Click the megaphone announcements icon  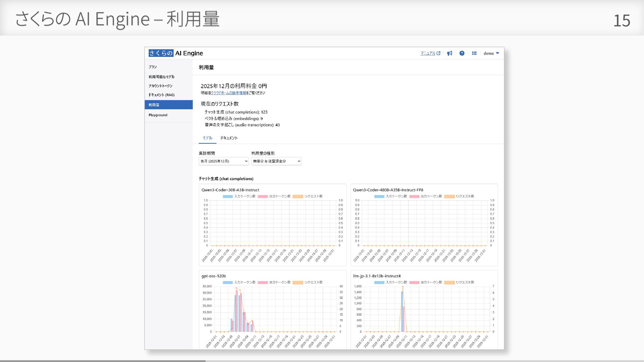click(449, 53)
